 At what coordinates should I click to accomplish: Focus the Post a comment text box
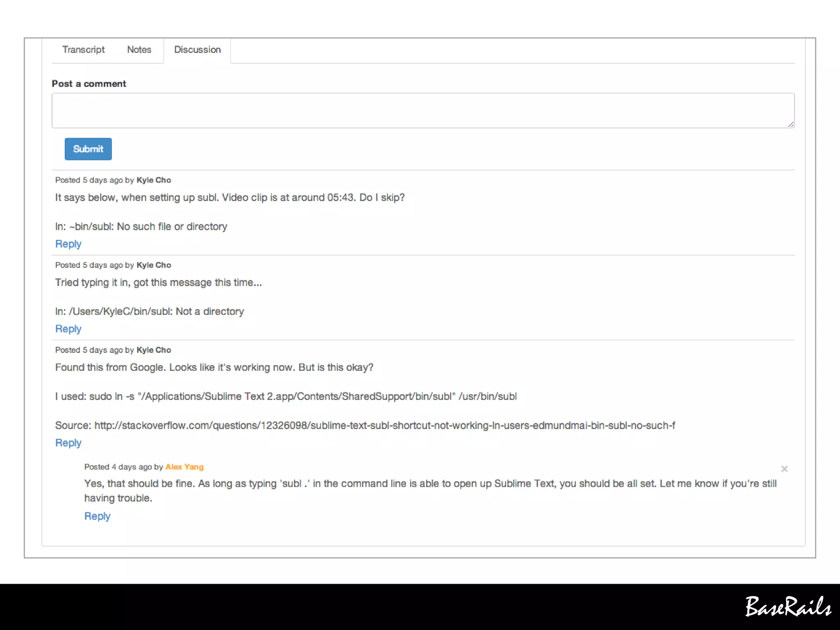pos(422,110)
